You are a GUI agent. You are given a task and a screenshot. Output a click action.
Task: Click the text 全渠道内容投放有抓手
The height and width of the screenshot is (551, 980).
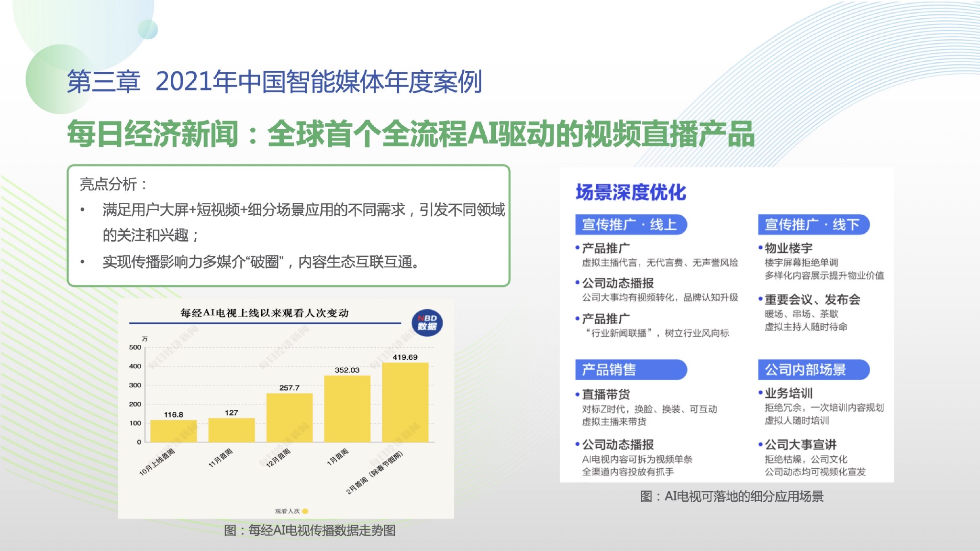tap(628, 472)
